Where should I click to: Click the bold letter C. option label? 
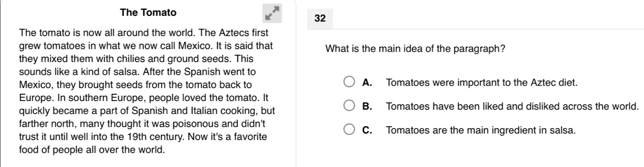click(x=367, y=130)
